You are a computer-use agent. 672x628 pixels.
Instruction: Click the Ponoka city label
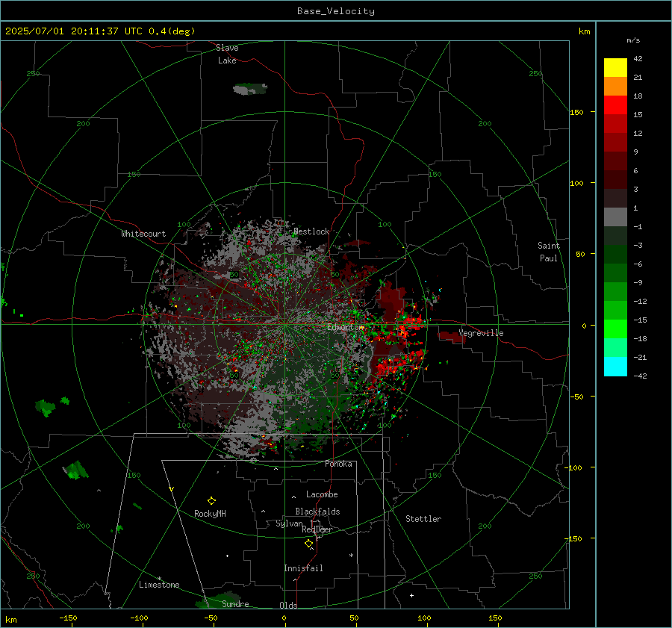[x=338, y=464]
